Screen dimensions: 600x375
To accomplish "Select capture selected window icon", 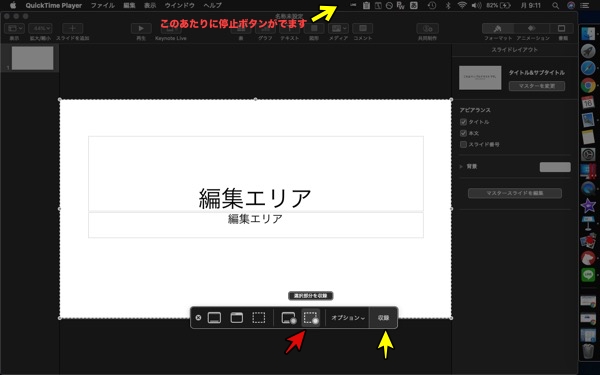I will [x=236, y=318].
